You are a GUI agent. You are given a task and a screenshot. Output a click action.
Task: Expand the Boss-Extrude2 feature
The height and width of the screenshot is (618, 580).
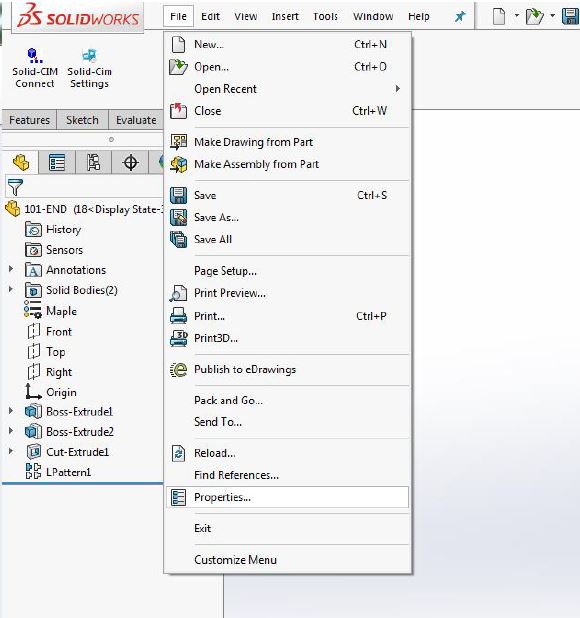[11, 431]
